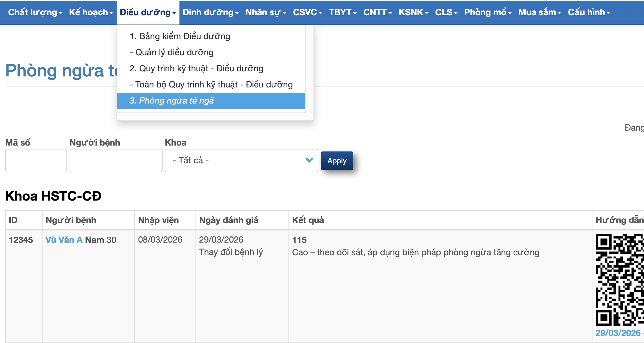Open patient link Vũ Văn A
The width and height of the screenshot is (644, 343).
pos(64,240)
